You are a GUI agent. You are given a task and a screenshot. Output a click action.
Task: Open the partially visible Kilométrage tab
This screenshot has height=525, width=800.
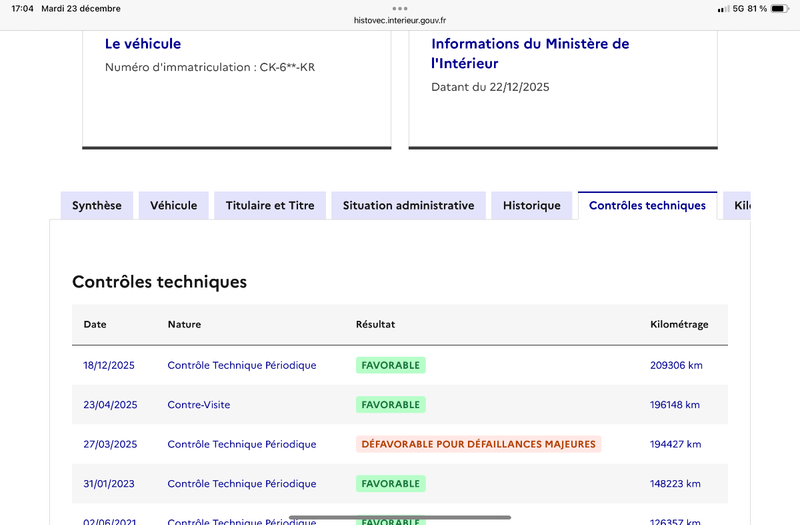tap(740, 205)
